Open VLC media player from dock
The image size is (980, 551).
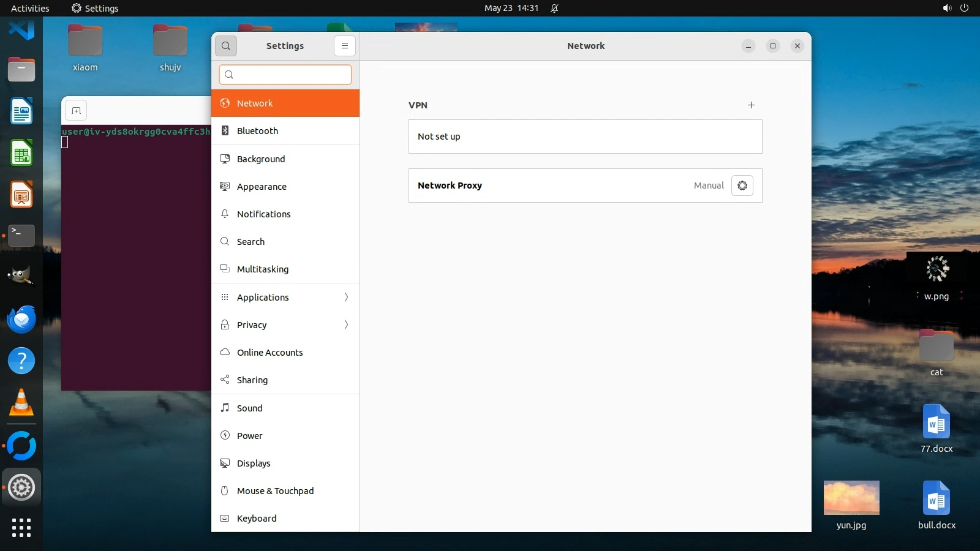(21, 403)
